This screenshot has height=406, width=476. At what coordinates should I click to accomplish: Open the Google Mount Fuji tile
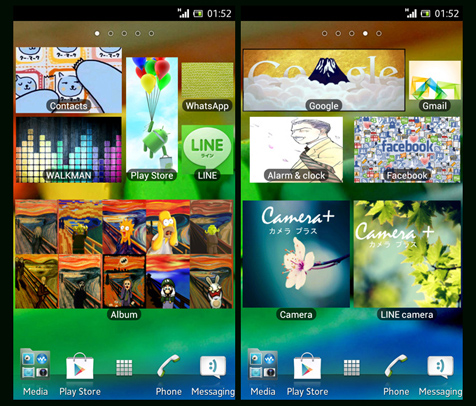coord(324,80)
